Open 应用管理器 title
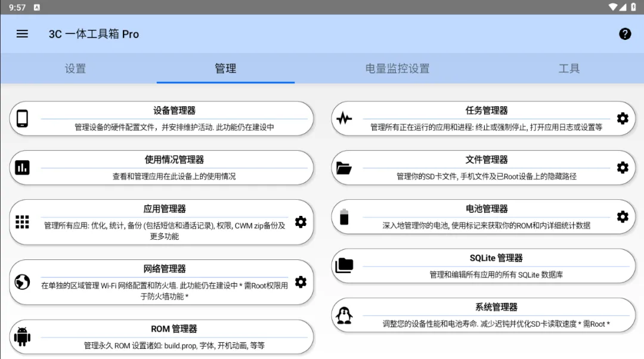The width and height of the screenshot is (644, 359). (x=165, y=209)
